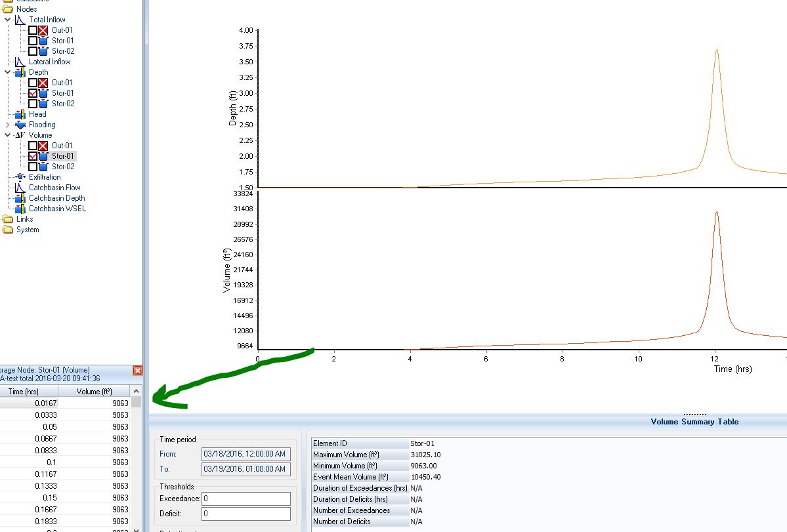Screen dimensions: 787x532
Task: Click the Exceedance threshold input field
Action: point(245,499)
